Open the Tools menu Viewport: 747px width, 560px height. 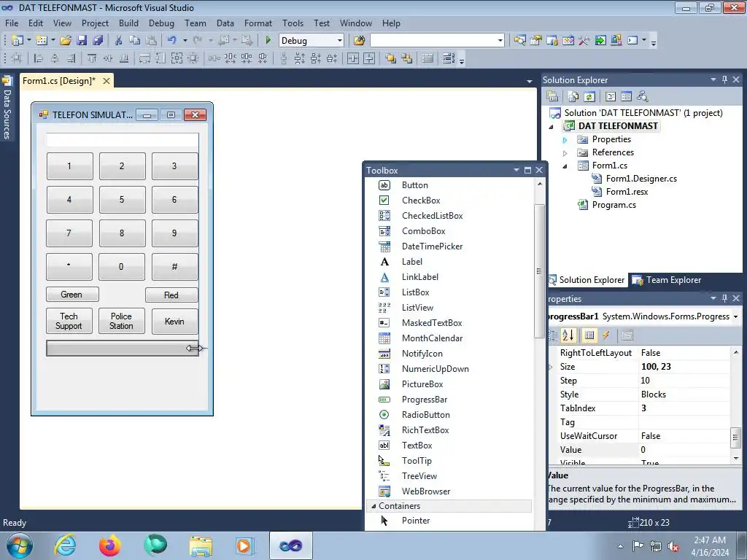point(293,23)
